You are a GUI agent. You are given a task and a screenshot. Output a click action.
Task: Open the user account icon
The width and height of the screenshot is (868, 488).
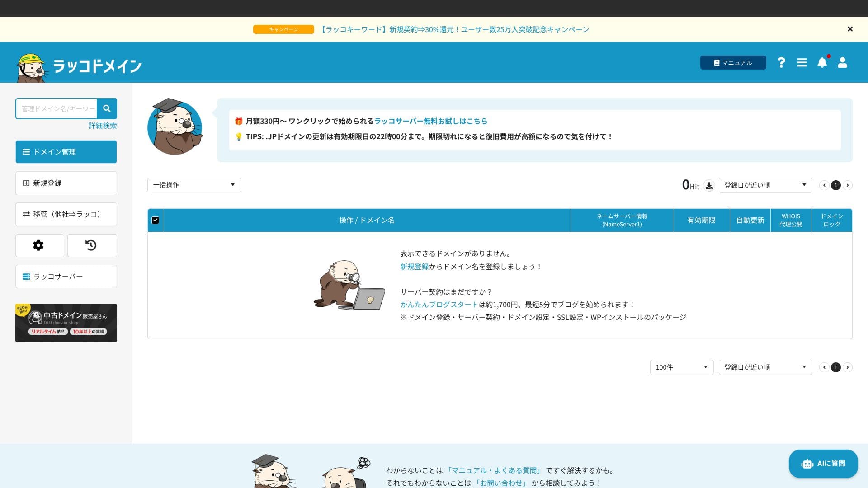point(842,62)
